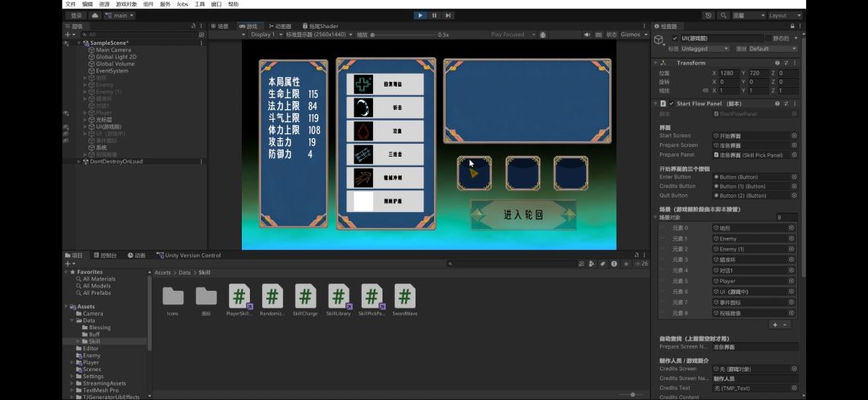The width and height of the screenshot is (868, 400).
Task: Open the Layout dropdown
Action: click(x=785, y=15)
